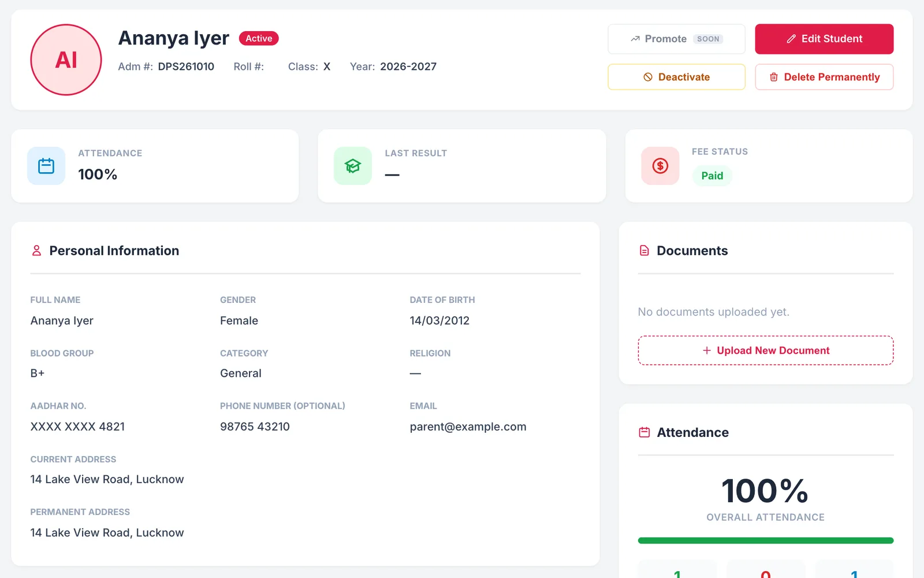Click "No documents uploaded yet." text
The width and height of the screenshot is (924, 578).
[x=713, y=312]
